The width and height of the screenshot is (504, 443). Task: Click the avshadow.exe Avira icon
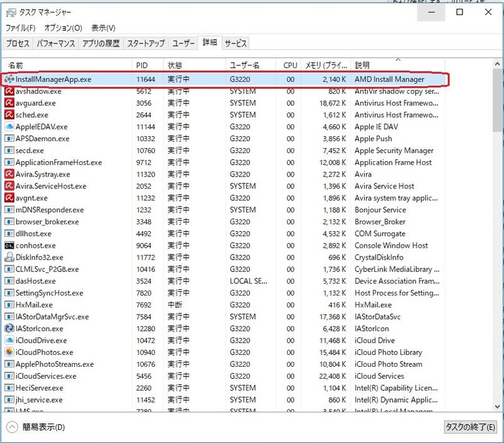point(9,91)
